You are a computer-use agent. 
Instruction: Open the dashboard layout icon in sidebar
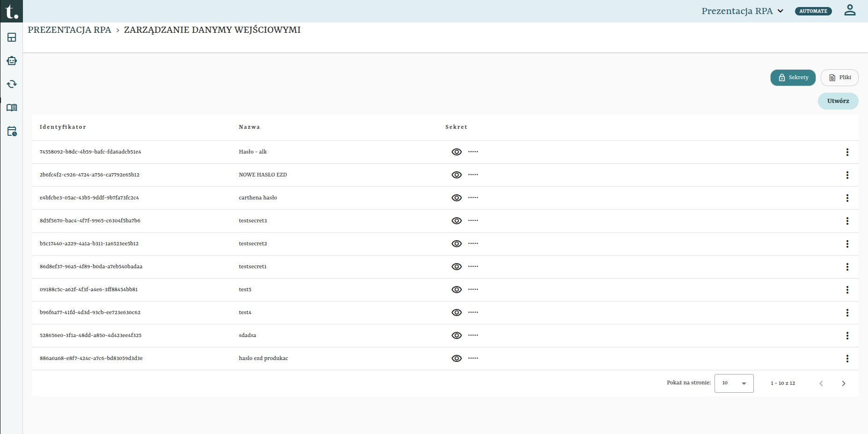tap(12, 37)
